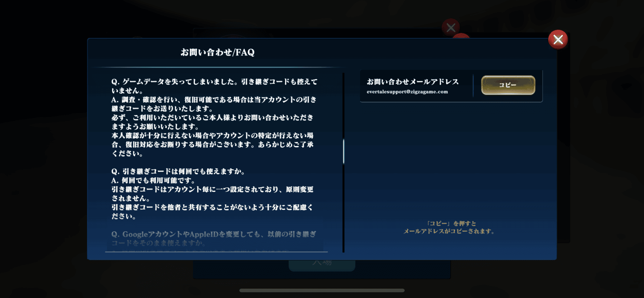Click the scrollbar track above the thumb
Viewport: 644px width, 298px height.
pos(344,104)
